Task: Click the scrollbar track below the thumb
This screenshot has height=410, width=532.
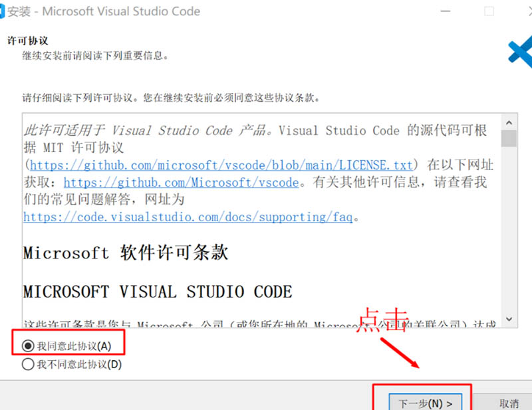Action: [509, 233]
